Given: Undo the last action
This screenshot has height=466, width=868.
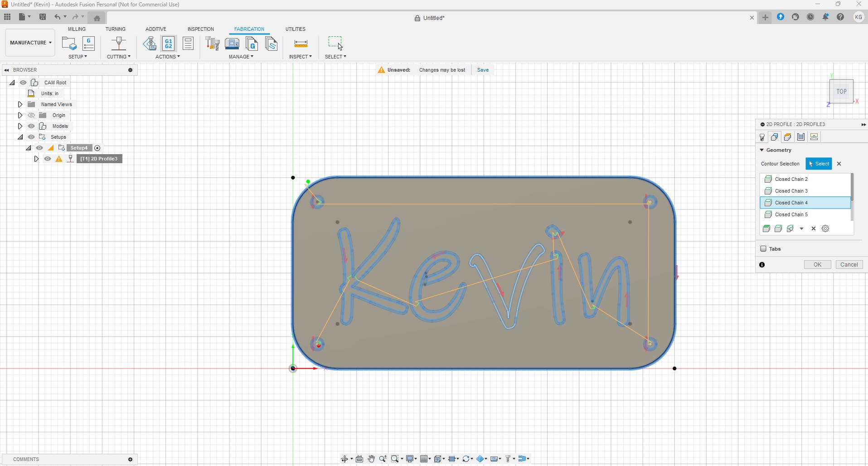Looking at the screenshot, I should [58, 17].
